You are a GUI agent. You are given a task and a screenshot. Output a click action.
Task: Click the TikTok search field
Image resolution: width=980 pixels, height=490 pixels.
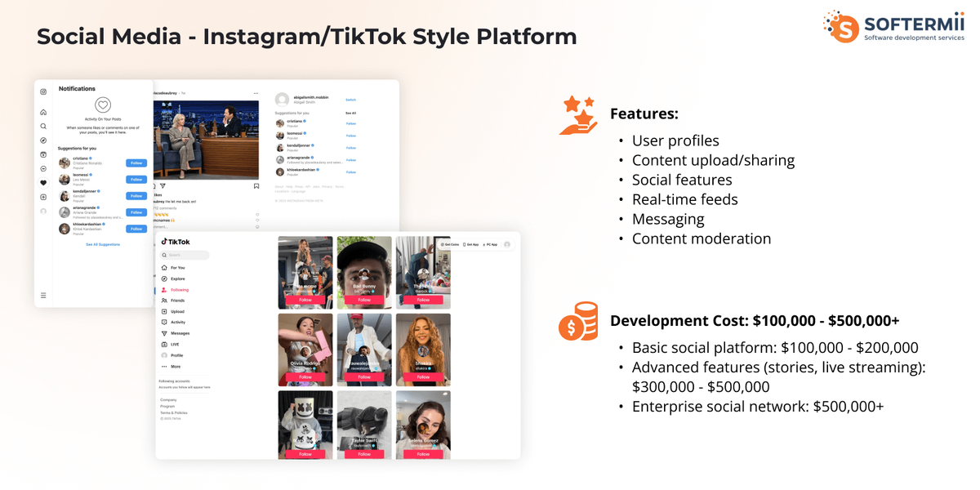(185, 255)
